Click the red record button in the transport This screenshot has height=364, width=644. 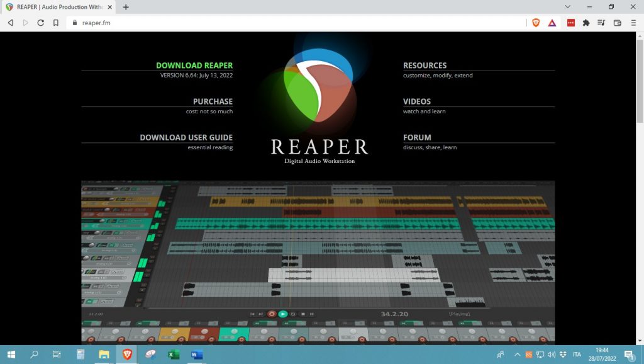click(272, 314)
